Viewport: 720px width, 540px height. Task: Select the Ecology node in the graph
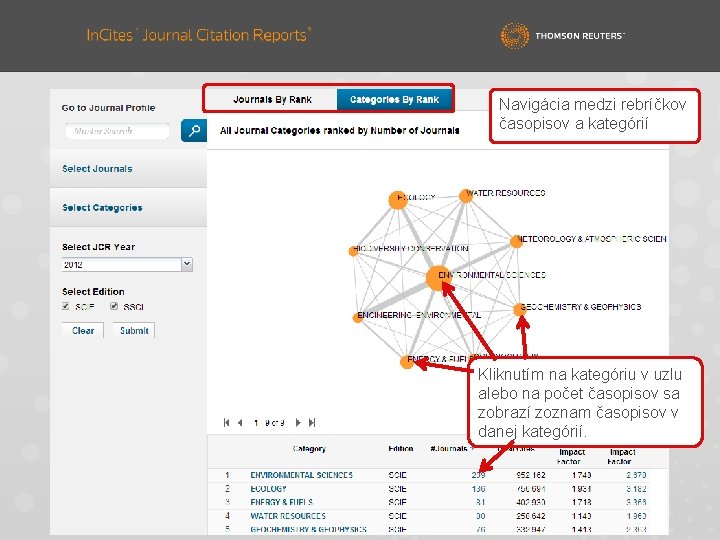coord(398,200)
